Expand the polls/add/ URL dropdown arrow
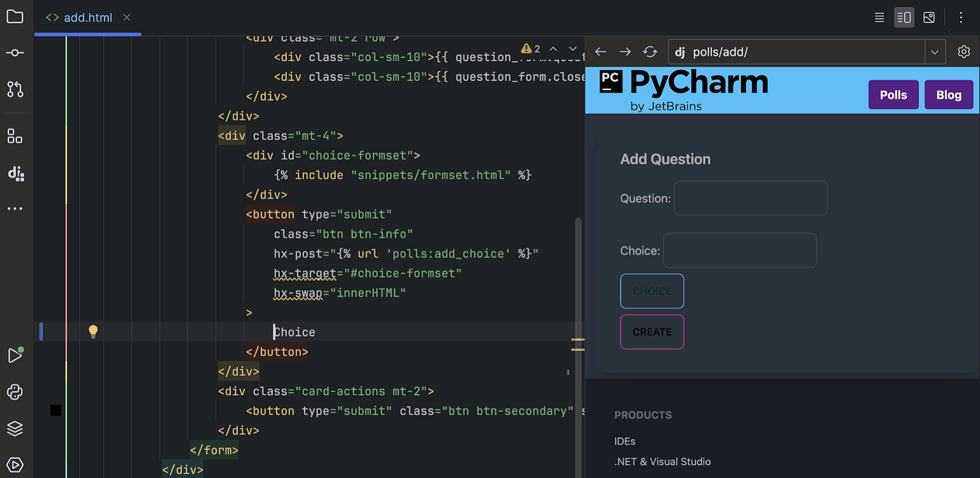980x478 pixels. point(935,52)
